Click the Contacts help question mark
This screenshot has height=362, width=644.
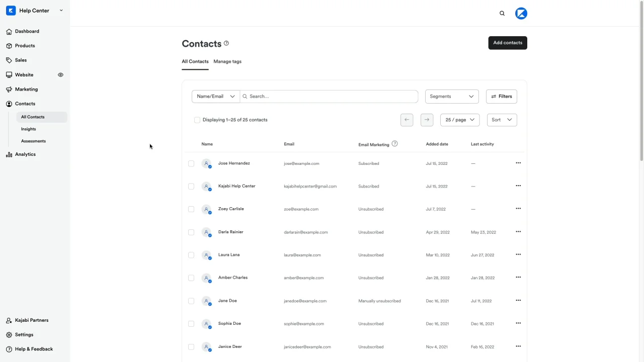click(226, 43)
